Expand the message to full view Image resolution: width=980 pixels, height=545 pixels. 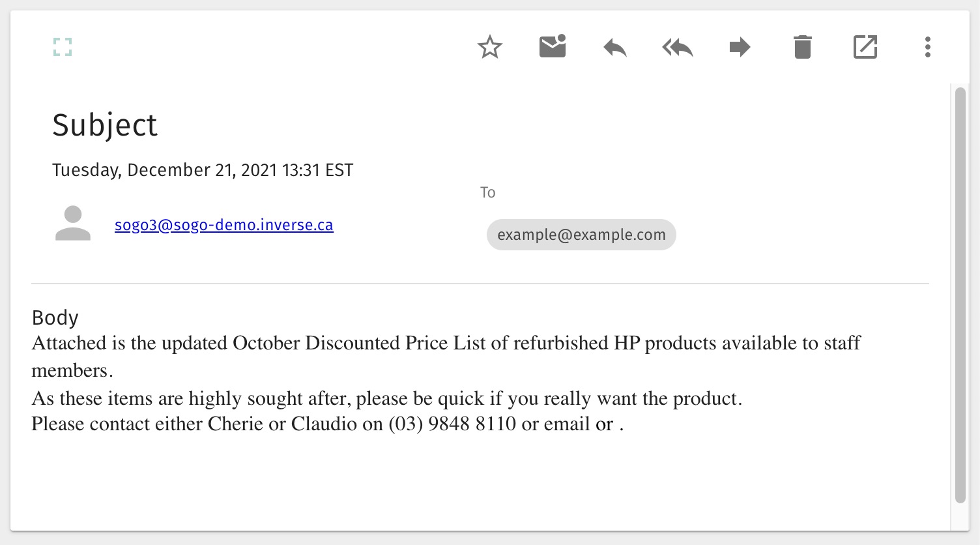63,47
